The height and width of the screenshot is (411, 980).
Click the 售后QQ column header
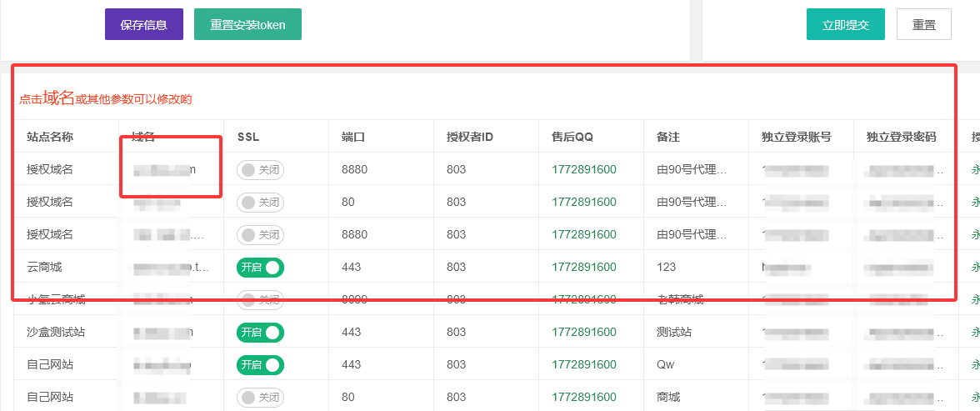572,137
